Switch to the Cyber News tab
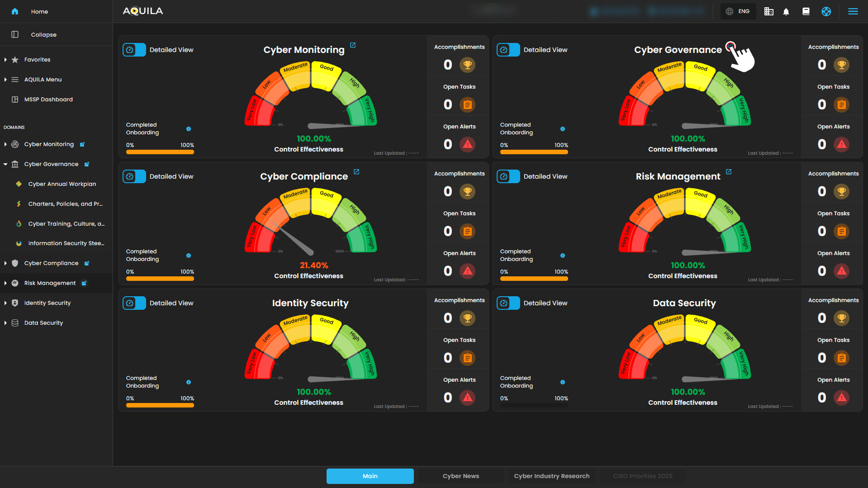 pyautogui.click(x=460, y=476)
